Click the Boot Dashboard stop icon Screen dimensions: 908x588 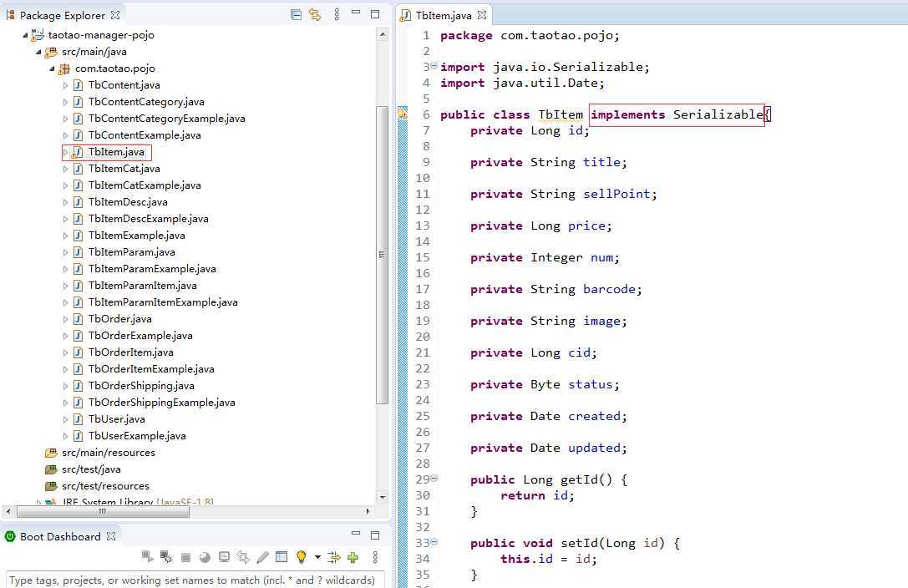(x=185, y=557)
